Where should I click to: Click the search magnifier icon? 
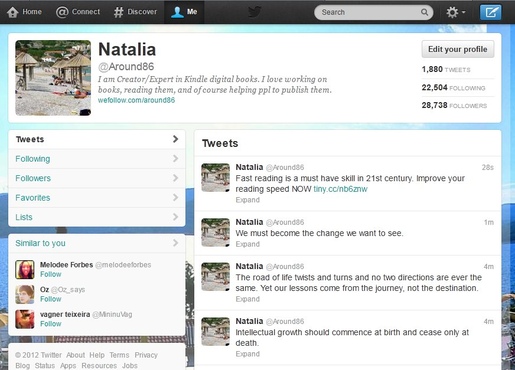coord(424,12)
